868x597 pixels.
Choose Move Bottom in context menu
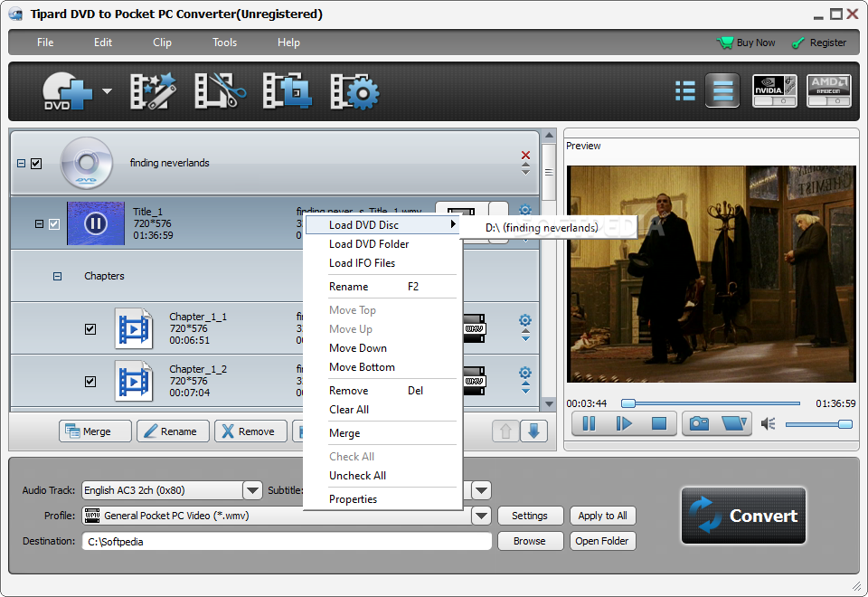[x=382, y=367]
